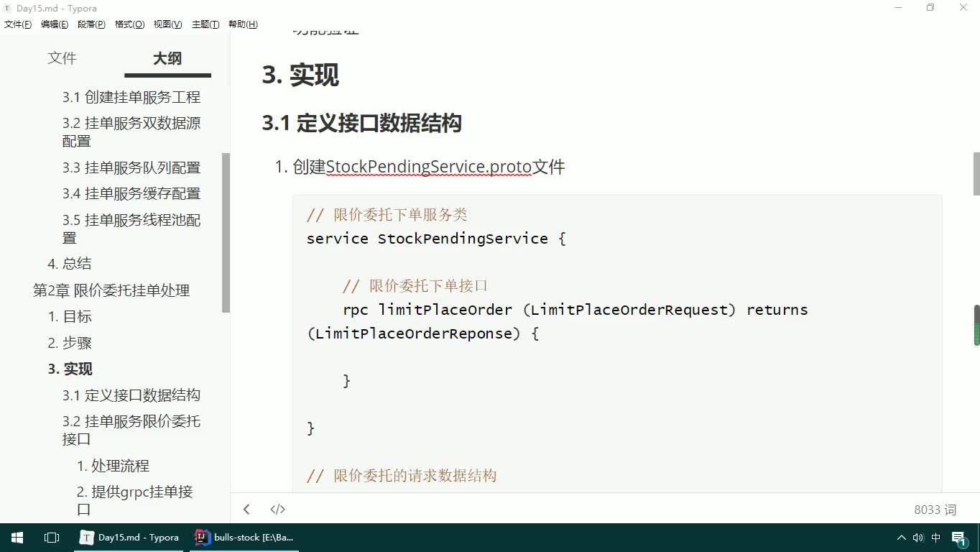Show hidden system tray icons
Image resolution: width=980 pixels, height=552 pixels.
click(x=901, y=538)
